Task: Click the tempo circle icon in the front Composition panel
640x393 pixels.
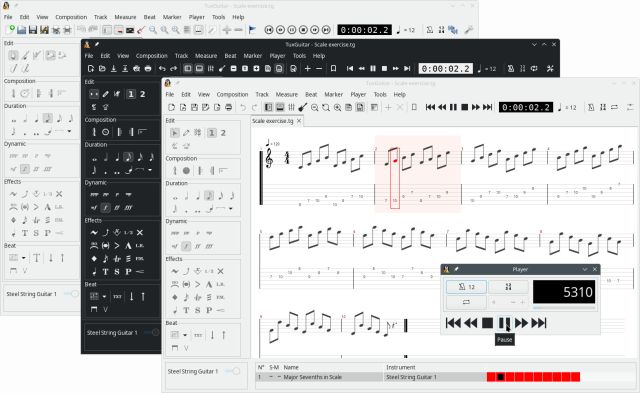Action: coord(187,171)
